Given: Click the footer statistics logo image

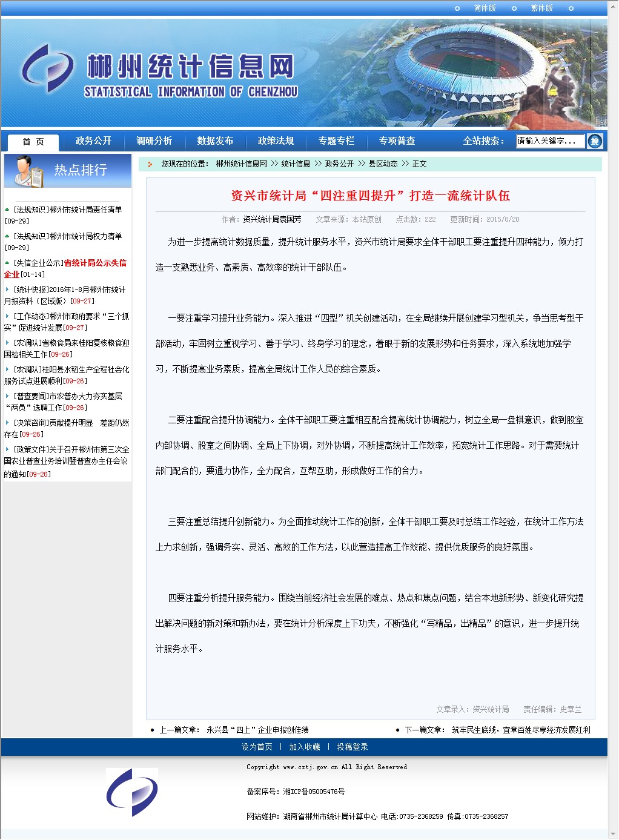Looking at the screenshot, I should 132,792.
